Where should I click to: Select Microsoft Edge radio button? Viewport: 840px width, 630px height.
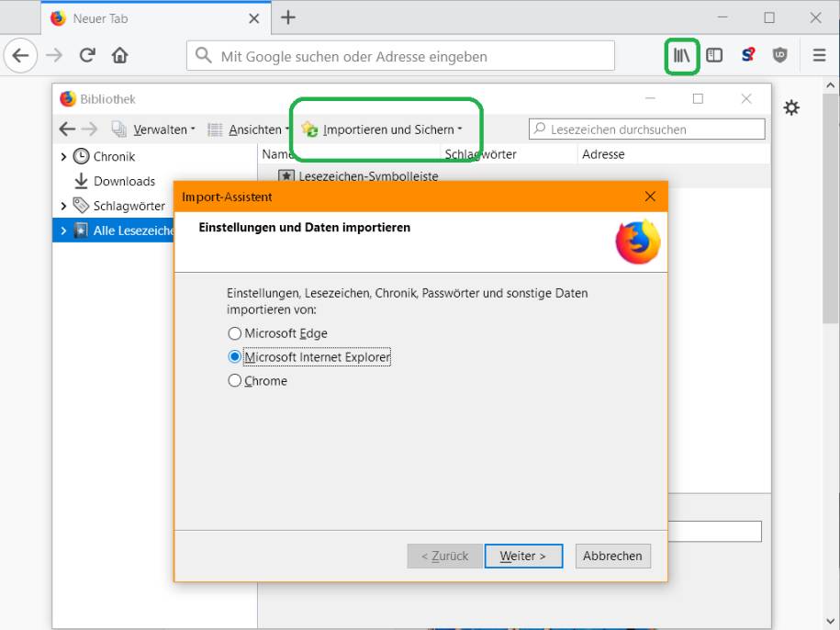point(234,333)
